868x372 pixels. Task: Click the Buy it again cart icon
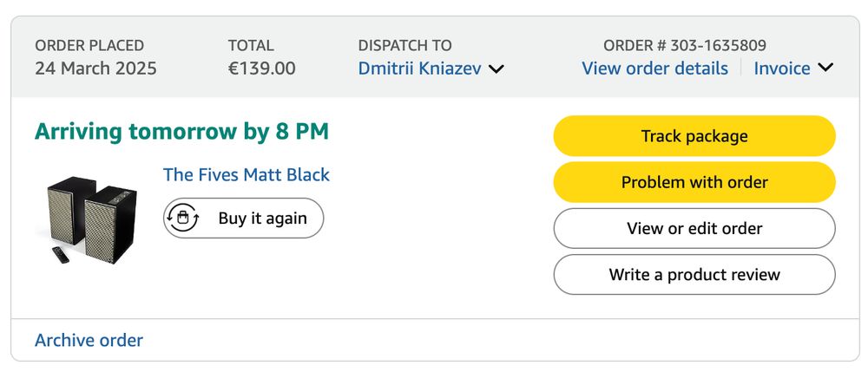click(182, 218)
